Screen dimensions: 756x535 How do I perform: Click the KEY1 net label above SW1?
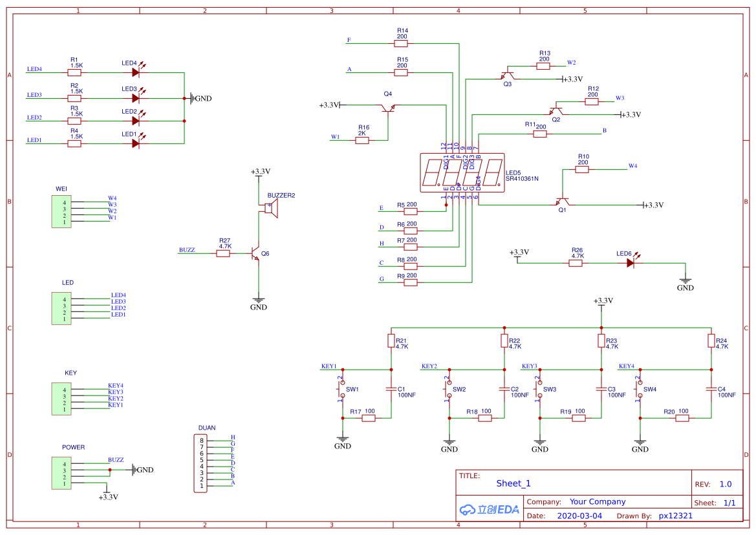point(329,366)
